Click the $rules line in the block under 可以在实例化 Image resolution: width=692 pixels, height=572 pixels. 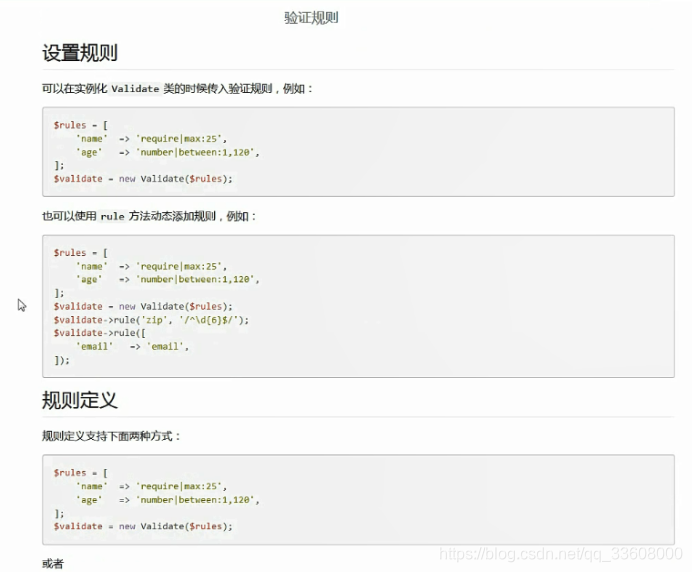click(x=81, y=125)
